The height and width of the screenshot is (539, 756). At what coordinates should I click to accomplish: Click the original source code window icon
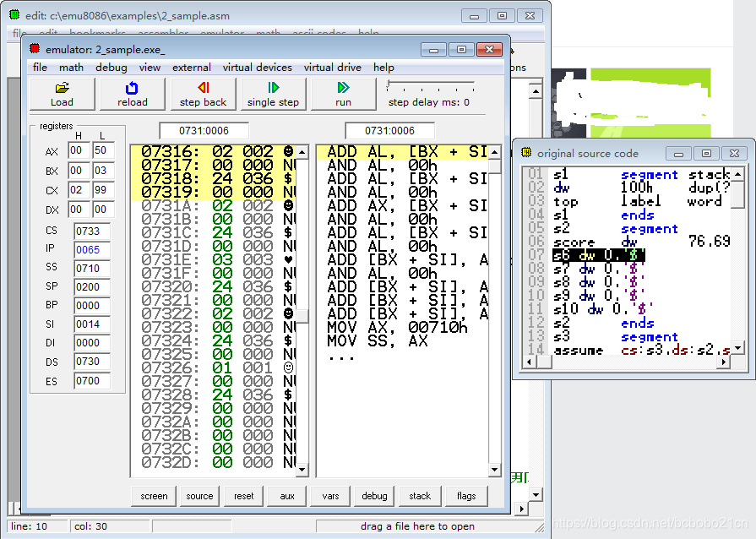tap(526, 153)
